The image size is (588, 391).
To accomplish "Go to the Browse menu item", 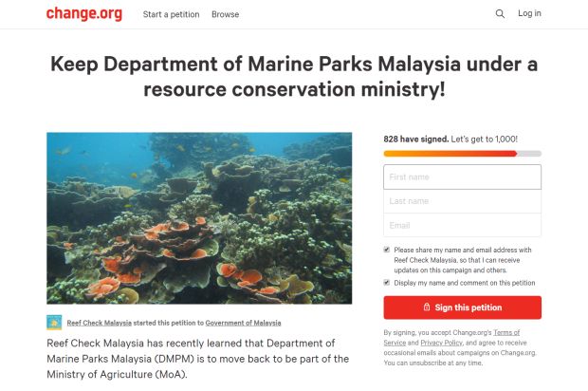I will pos(225,15).
